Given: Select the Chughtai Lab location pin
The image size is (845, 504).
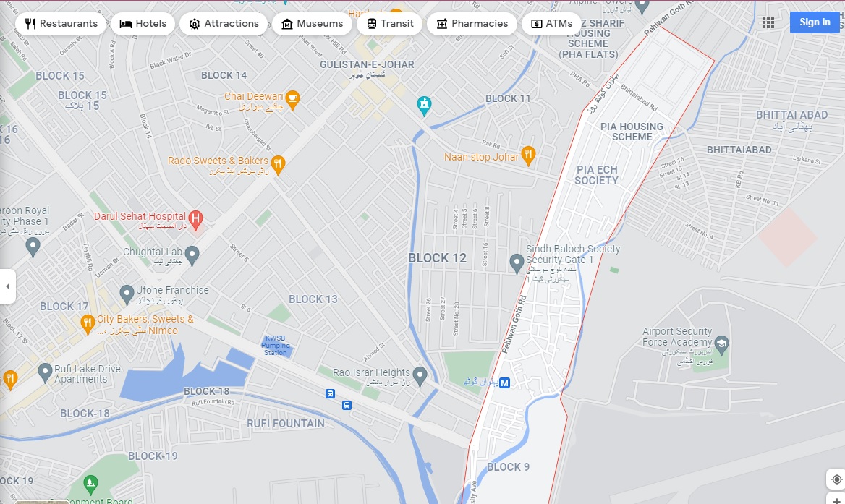Looking at the screenshot, I should click(192, 255).
